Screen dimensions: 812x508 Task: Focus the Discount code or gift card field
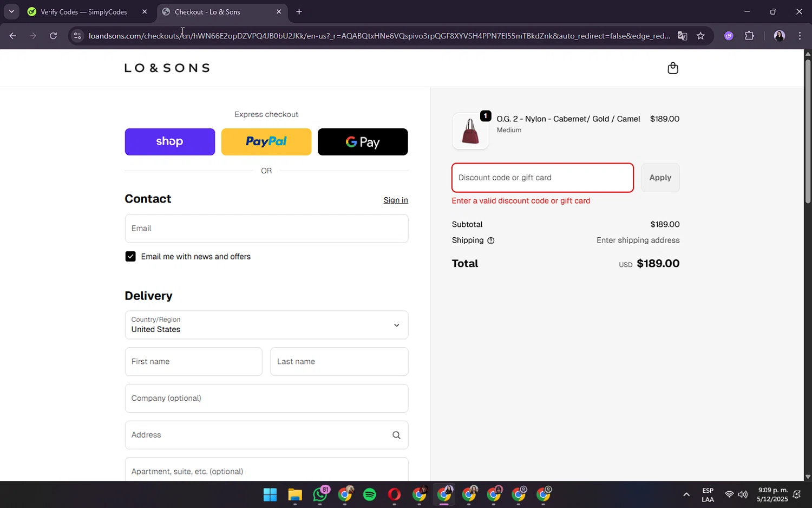(542, 178)
